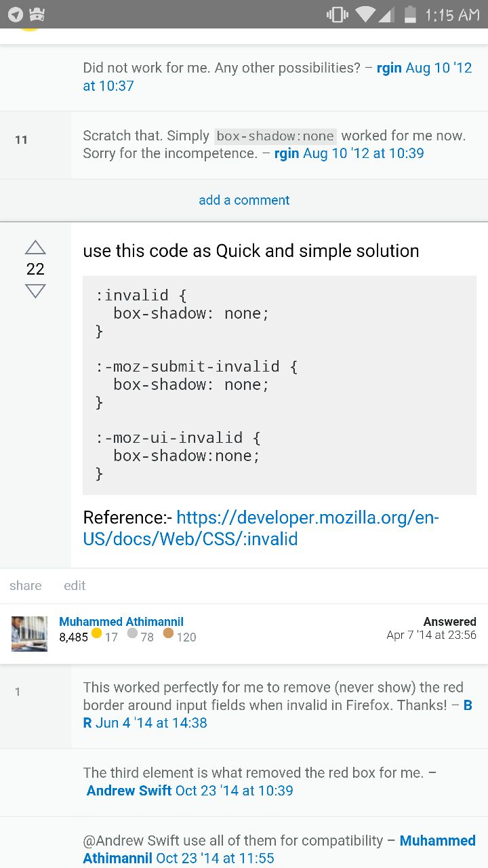Open the developer.mozilla.org :invalid reference link
This screenshot has width=488, height=868.
(260, 528)
